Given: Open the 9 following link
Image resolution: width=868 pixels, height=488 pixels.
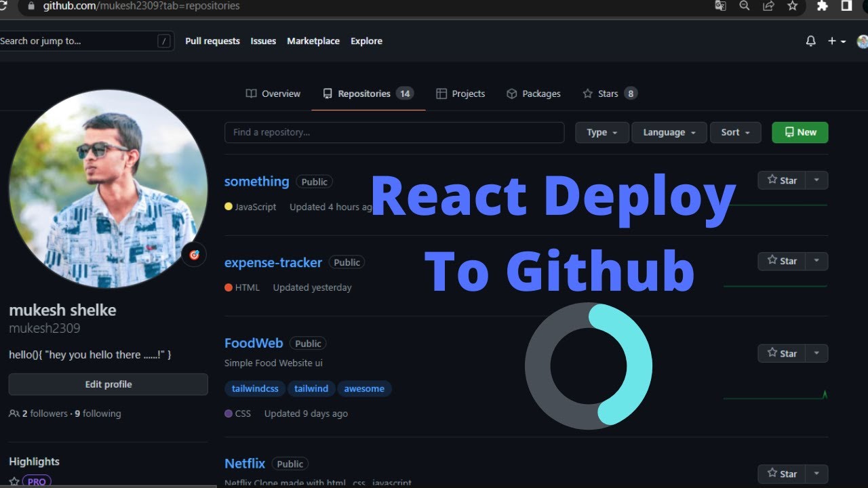Looking at the screenshot, I should tap(98, 413).
